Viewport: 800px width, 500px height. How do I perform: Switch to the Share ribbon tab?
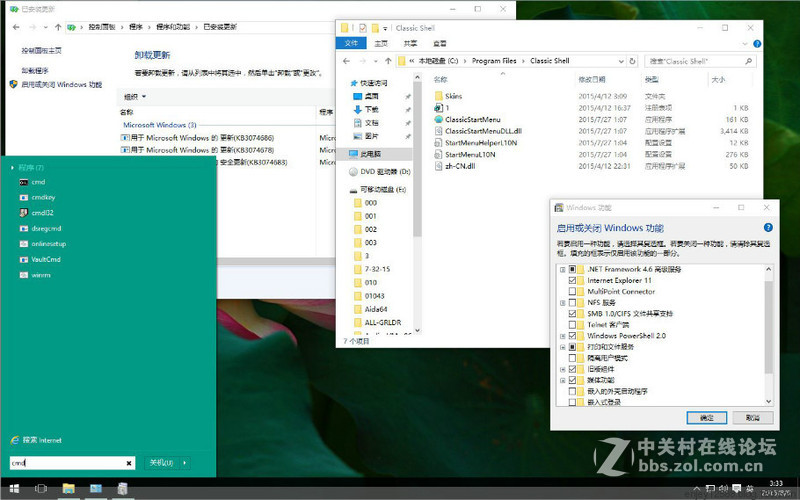tap(410, 43)
